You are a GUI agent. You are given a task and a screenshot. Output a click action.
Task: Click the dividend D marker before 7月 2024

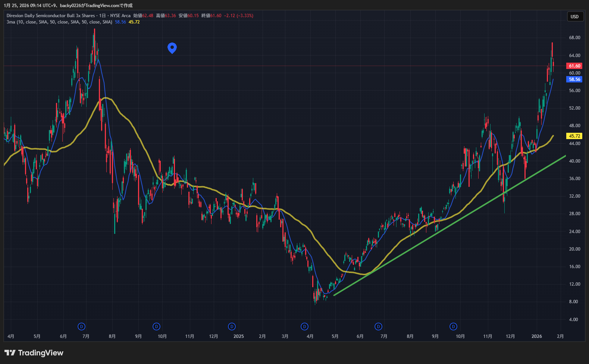81,327
